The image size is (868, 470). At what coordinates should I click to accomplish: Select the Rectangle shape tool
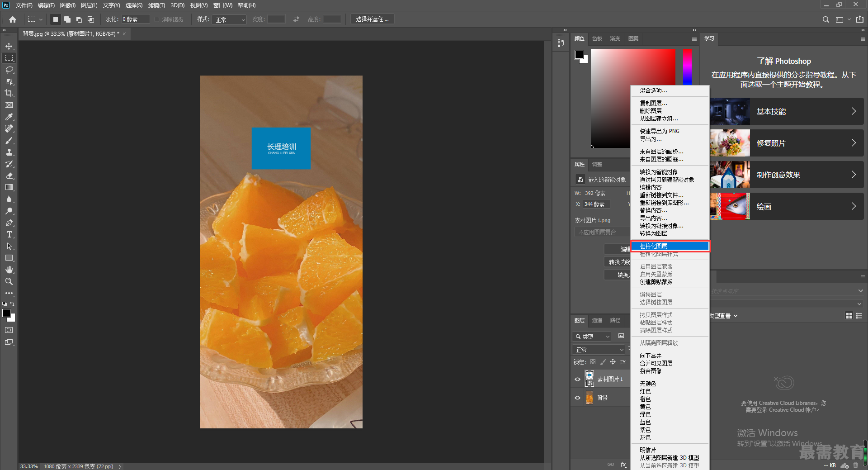(x=9, y=258)
